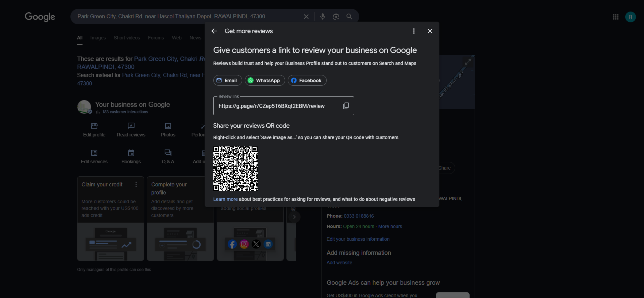Search by image with camera icon
The height and width of the screenshot is (298, 644).
pos(336,16)
